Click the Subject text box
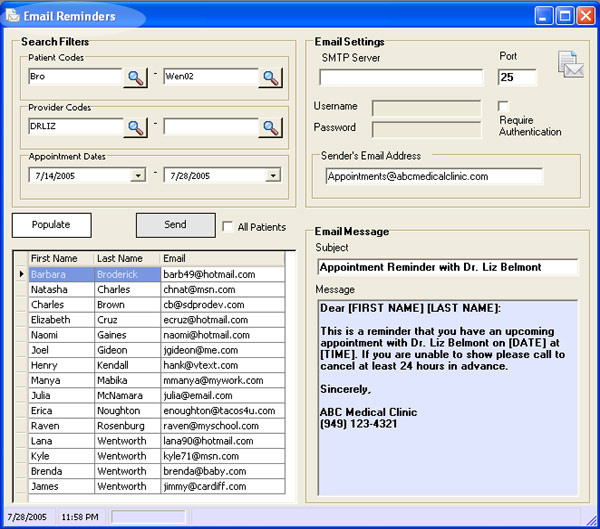600x529 pixels. click(x=446, y=267)
